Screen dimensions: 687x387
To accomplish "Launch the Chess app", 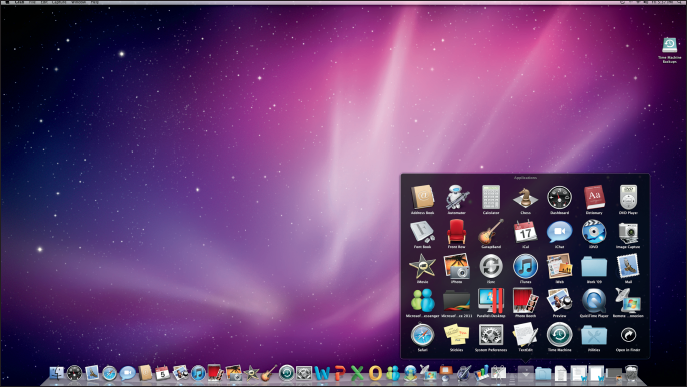I will (x=525, y=197).
